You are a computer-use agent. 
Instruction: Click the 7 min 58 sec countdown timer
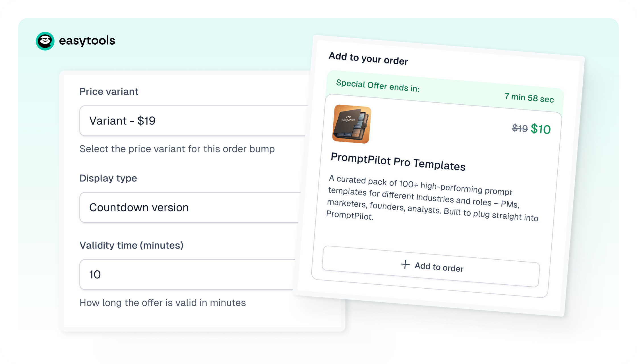point(528,97)
